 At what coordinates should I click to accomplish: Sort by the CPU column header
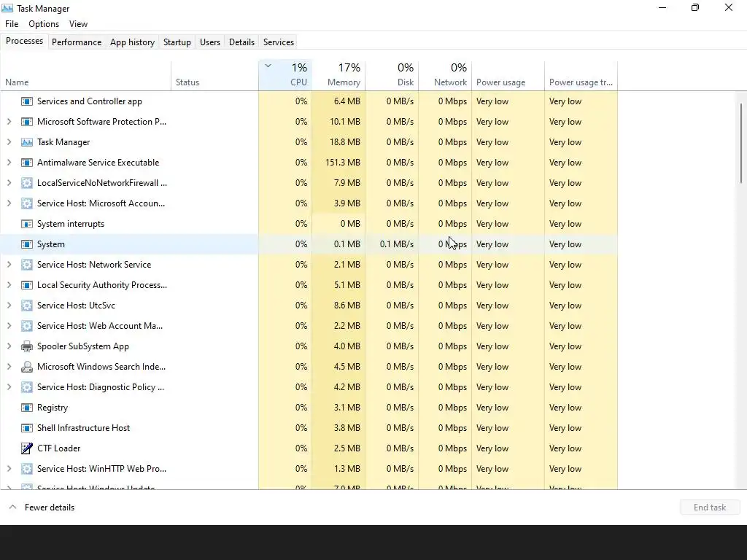(x=285, y=75)
